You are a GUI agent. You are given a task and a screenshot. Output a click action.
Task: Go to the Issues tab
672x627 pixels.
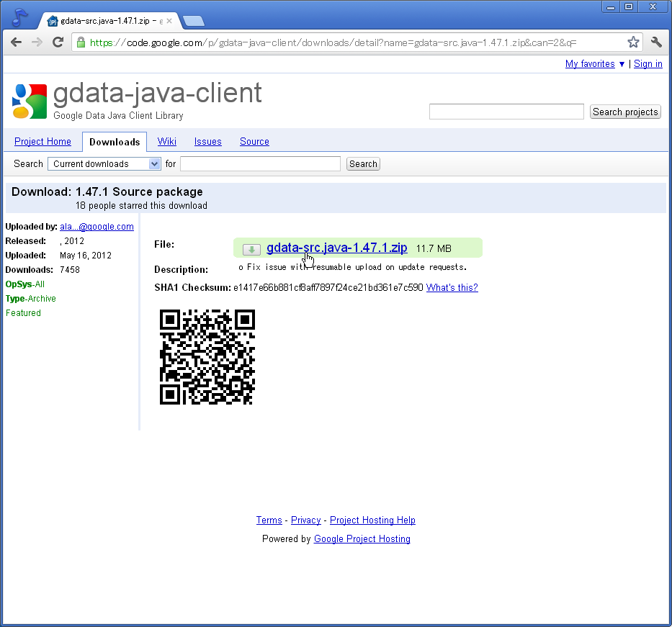208,141
